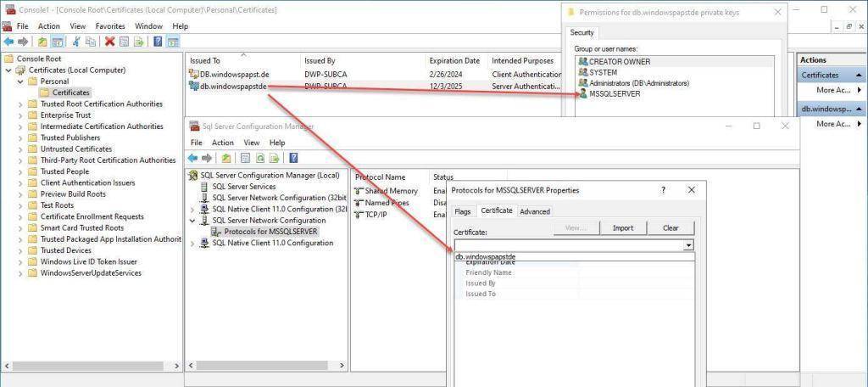Click the Named Pipes protocol icon
The image size is (868, 387).
(x=359, y=202)
